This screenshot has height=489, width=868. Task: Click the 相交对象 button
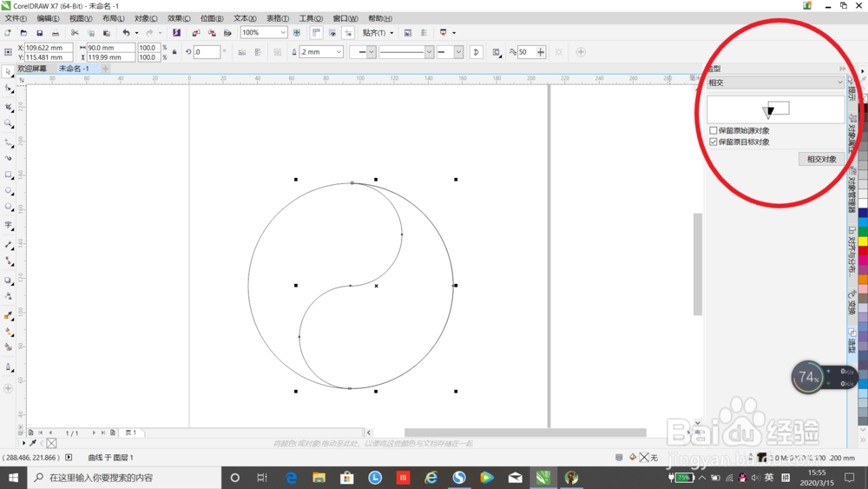click(x=821, y=159)
